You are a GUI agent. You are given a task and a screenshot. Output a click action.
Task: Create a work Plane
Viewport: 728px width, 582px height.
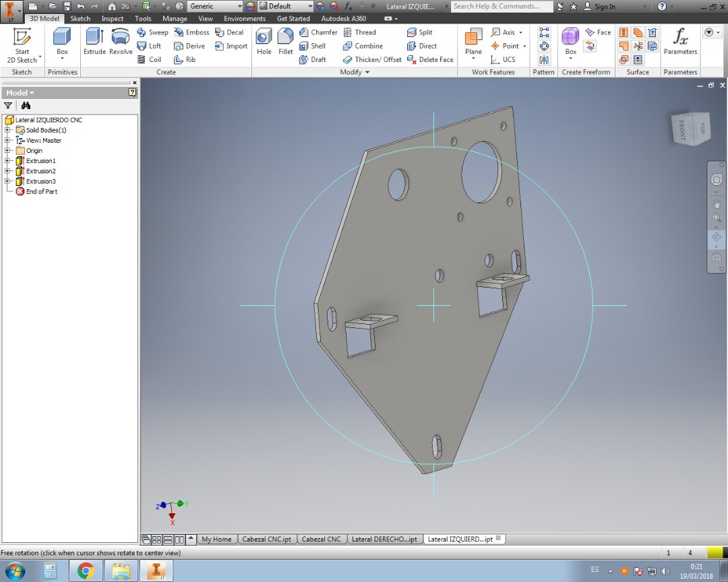pos(473,42)
